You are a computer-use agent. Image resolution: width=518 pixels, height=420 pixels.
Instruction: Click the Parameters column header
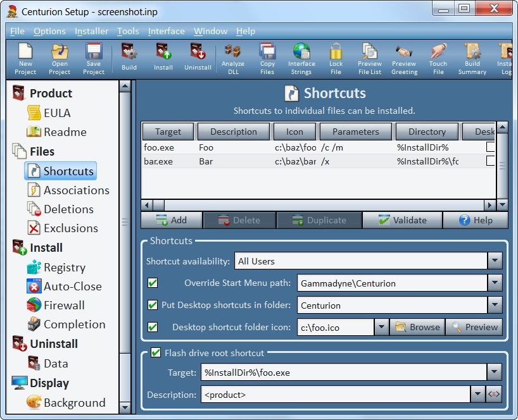tap(356, 132)
